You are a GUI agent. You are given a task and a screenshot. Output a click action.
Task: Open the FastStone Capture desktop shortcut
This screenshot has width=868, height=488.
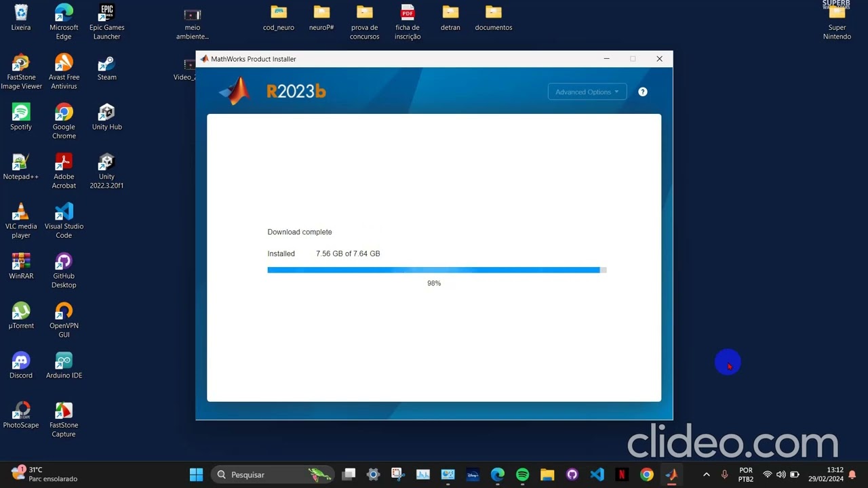point(64,419)
